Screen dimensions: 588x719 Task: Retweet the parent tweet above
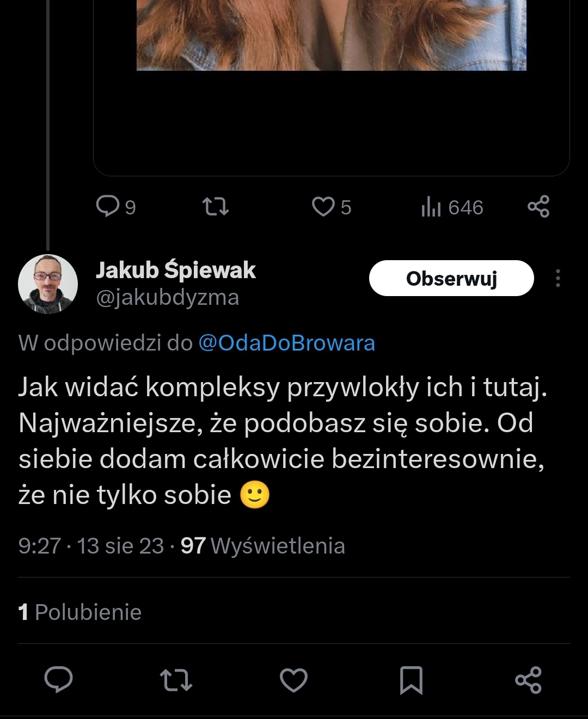click(216, 207)
